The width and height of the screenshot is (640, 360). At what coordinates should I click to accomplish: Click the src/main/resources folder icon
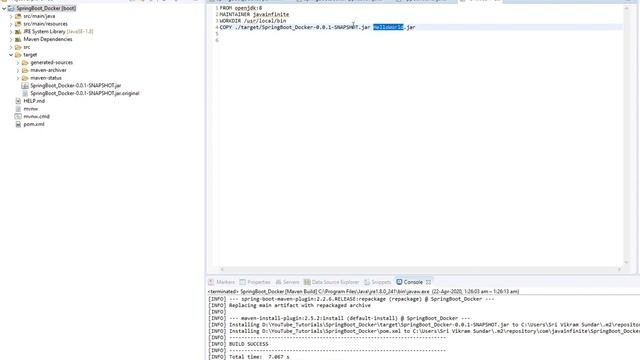click(x=18, y=24)
